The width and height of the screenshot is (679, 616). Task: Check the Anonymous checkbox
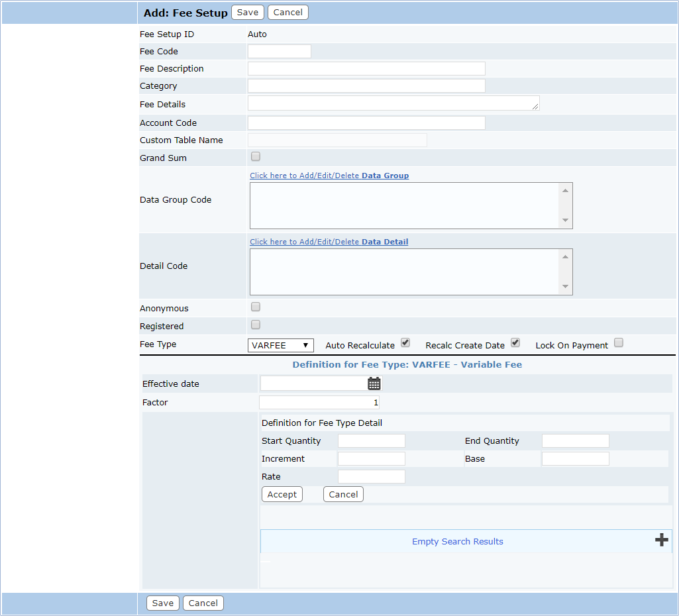pyautogui.click(x=256, y=307)
